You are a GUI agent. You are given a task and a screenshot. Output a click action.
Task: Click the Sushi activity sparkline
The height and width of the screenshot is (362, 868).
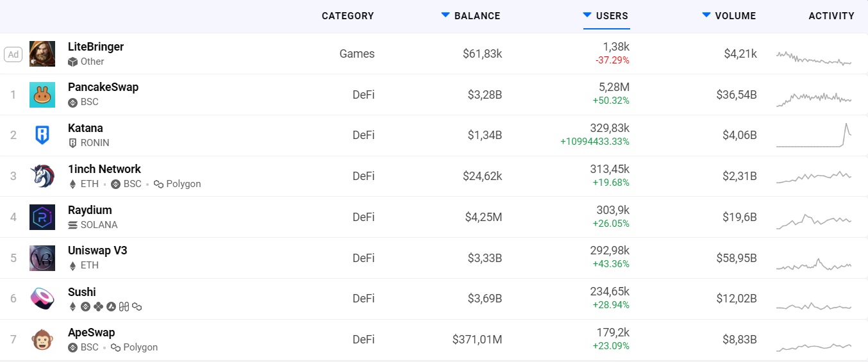814,306
